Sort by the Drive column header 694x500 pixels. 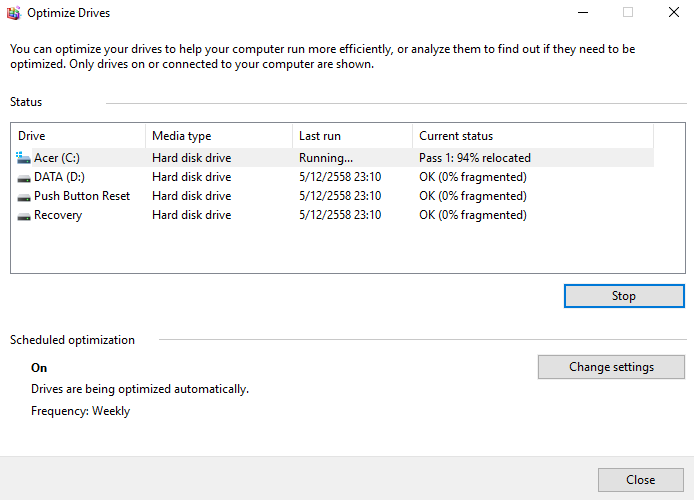coord(79,136)
